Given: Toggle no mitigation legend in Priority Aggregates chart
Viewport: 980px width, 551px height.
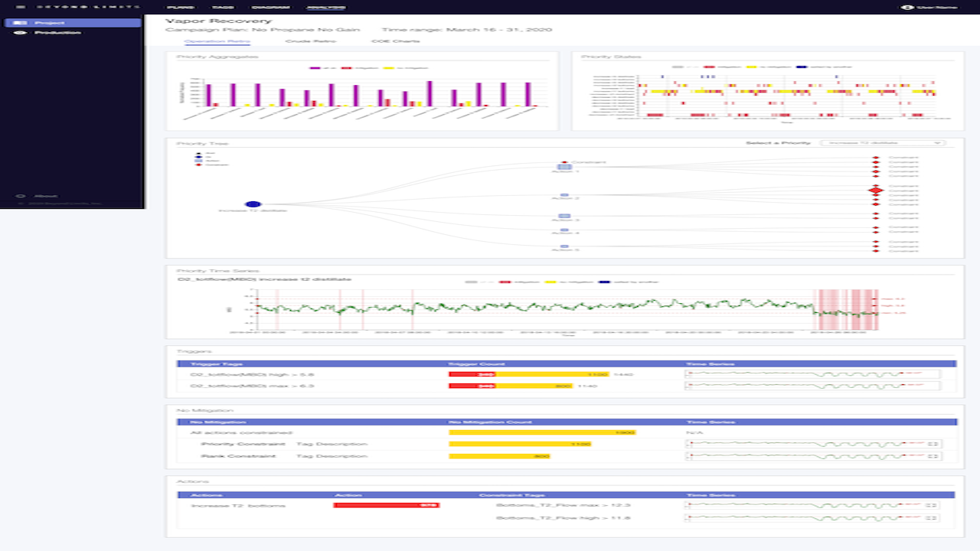Looking at the screenshot, I should (405, 68).
